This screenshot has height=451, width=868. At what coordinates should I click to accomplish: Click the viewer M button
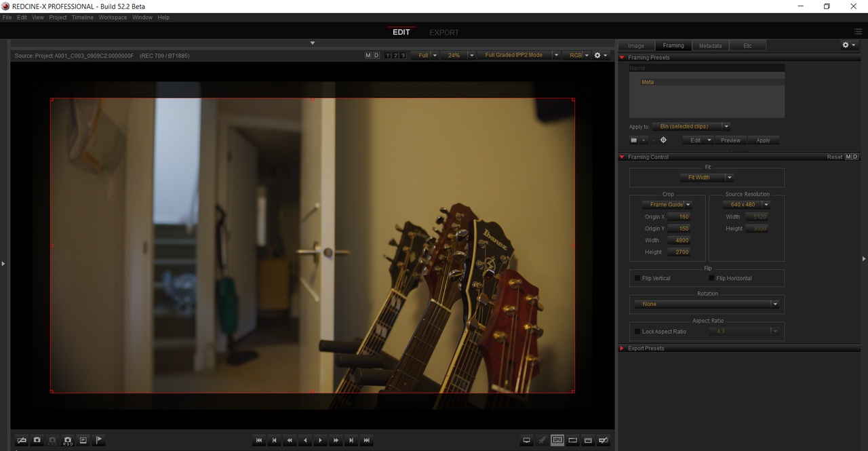[368, 56]
